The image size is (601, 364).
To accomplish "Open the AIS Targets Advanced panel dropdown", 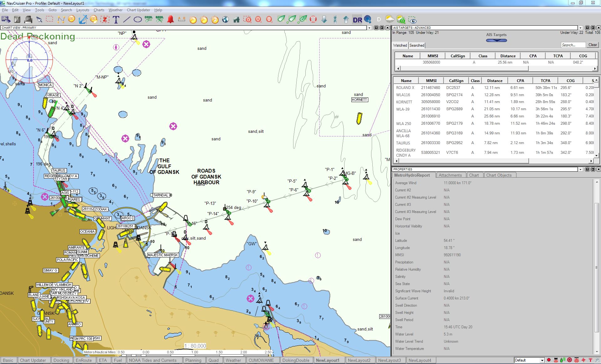I will [580, 28].
